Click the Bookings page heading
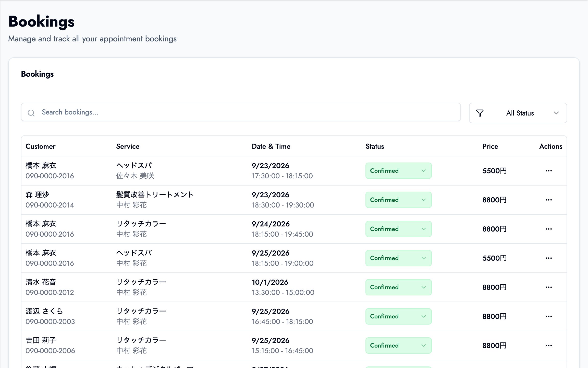Viewport: 588px width, 368px height. tap(41, 21)
